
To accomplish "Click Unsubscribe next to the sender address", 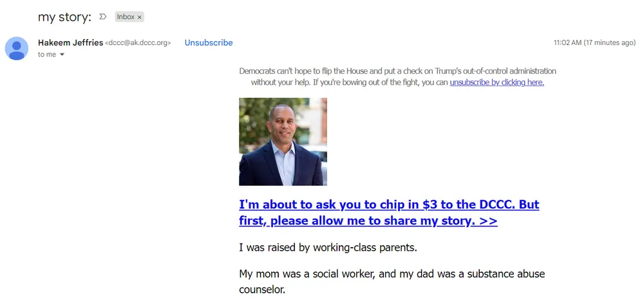I will click(209, 42).
